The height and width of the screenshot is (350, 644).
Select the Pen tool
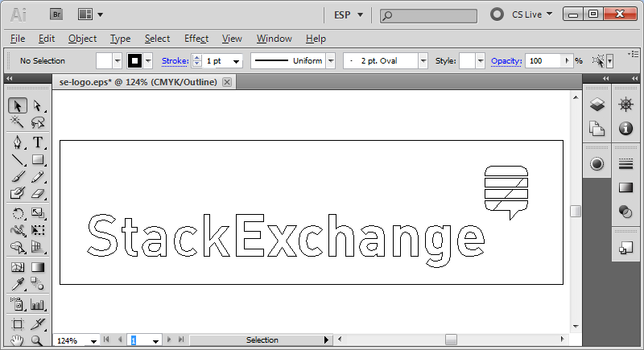coord(17,142)
